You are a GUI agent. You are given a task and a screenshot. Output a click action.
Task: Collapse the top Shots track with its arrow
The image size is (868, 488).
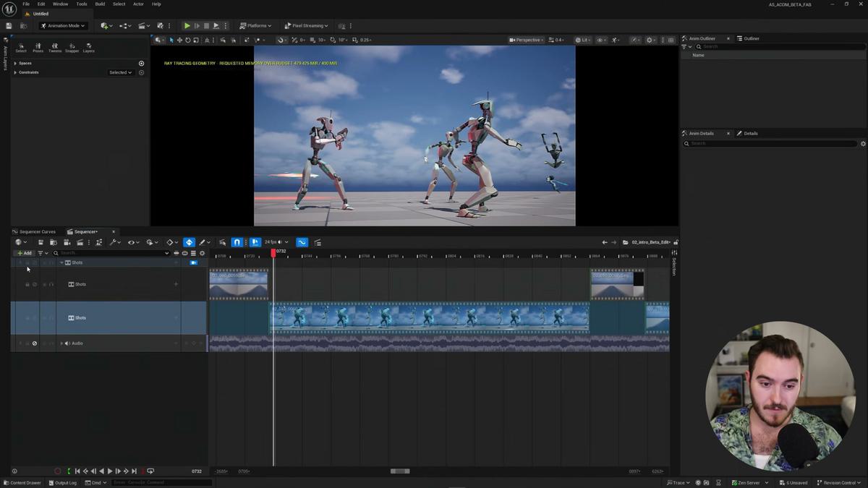(x=61, y=262)
